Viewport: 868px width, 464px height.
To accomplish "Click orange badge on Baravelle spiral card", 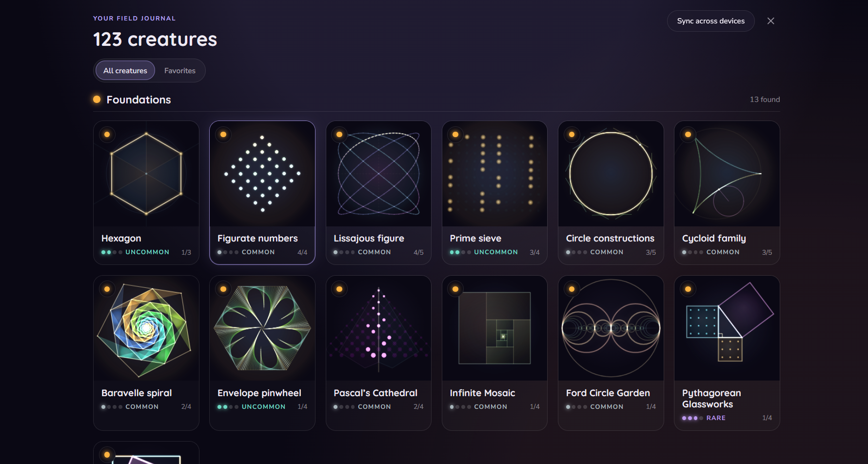I will (x=107, y=289).
